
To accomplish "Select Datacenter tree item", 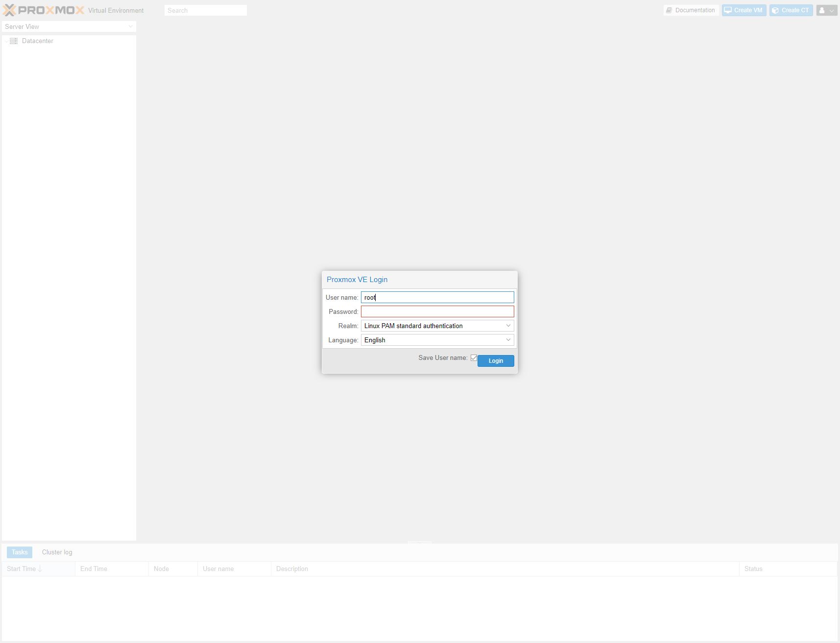I will tap(69, 41).
